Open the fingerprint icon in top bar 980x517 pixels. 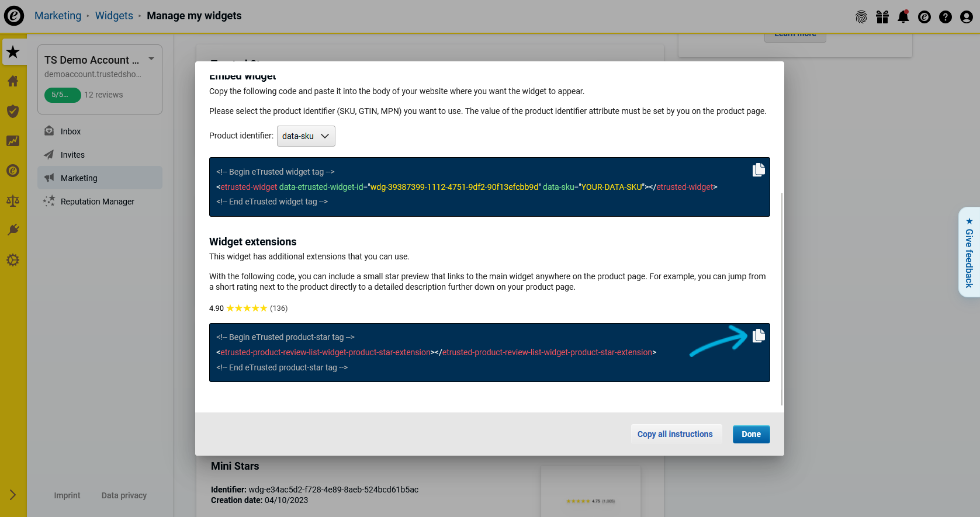click(x=861, y=17)
